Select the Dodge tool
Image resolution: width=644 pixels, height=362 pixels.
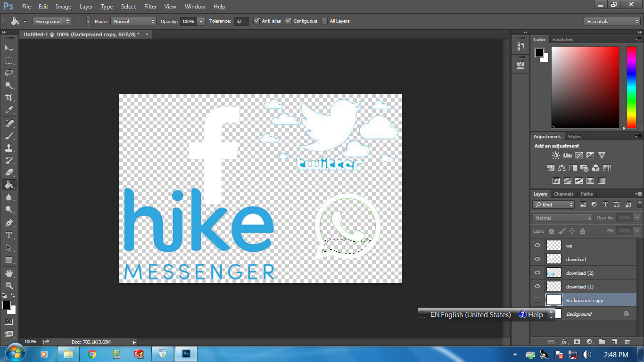9,209
